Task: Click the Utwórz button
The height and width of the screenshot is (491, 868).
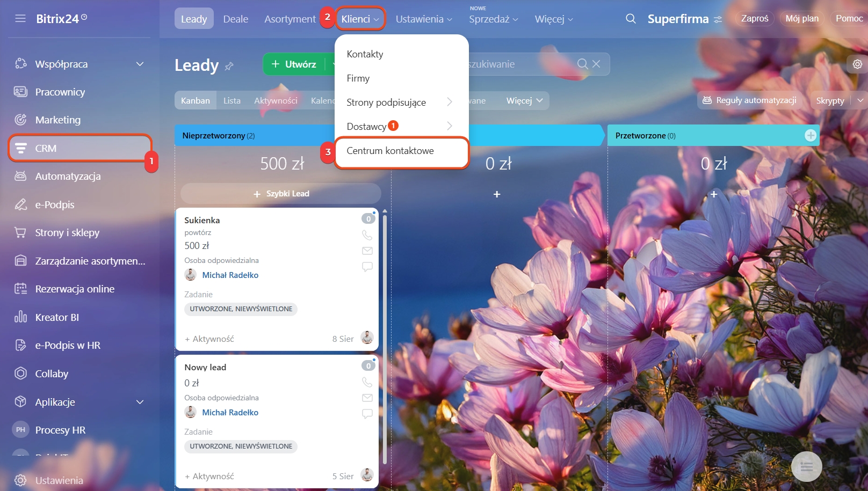Action: tap(294, 64)
